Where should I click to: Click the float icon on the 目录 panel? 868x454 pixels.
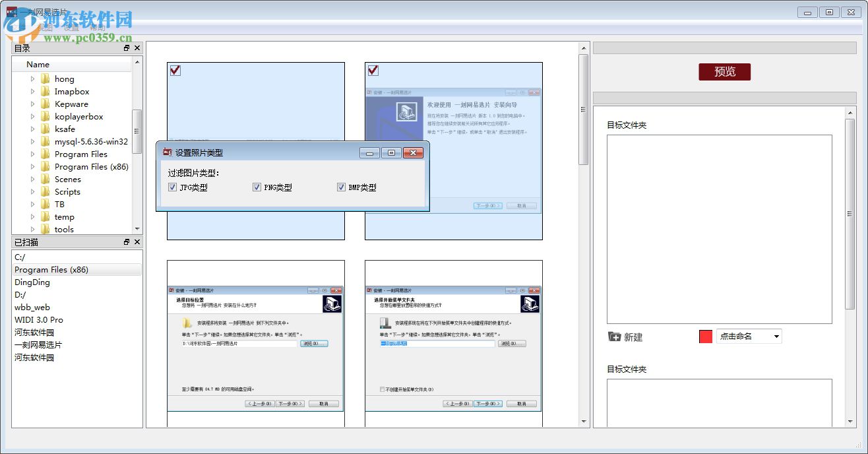(126, 48)
